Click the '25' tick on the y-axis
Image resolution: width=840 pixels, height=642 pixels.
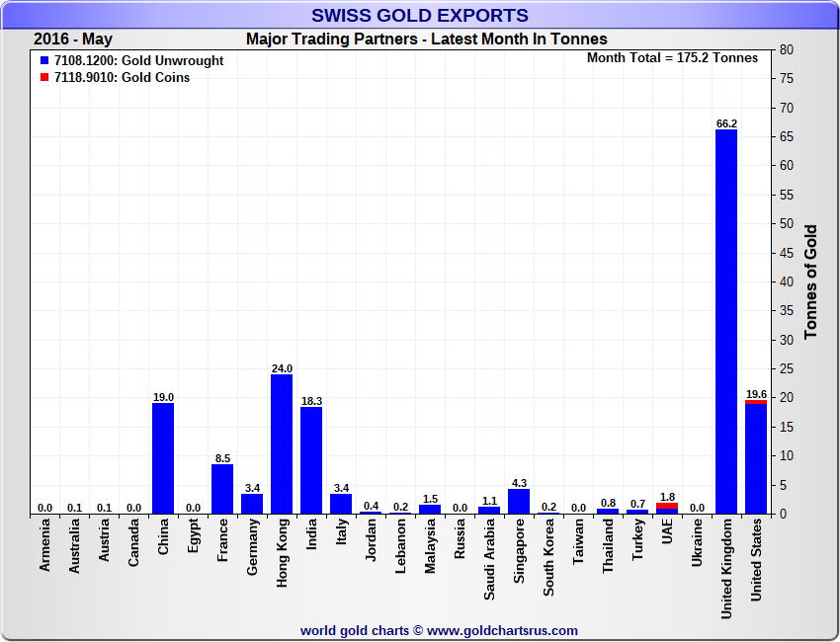pyautogui.click(x=786, y=369)
